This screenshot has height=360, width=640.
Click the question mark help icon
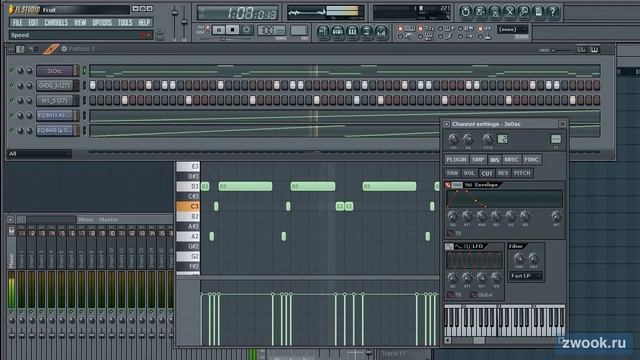click(553, 12)
